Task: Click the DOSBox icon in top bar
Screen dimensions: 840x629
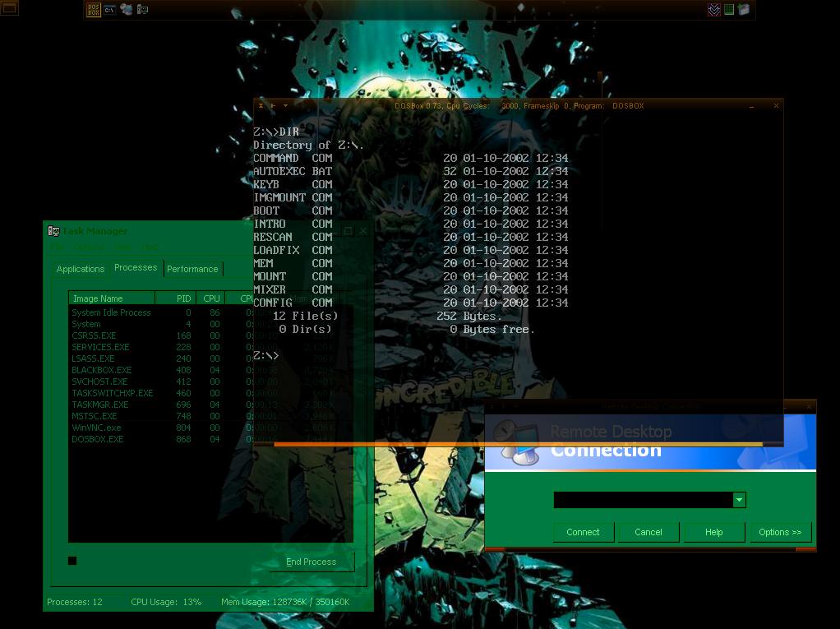Action: (94, 10)
